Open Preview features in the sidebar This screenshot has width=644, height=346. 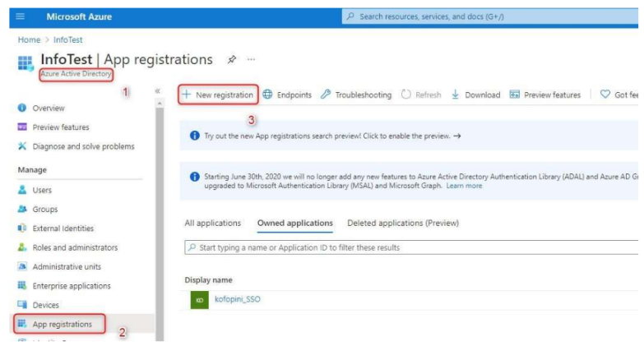tap(61, 127)
